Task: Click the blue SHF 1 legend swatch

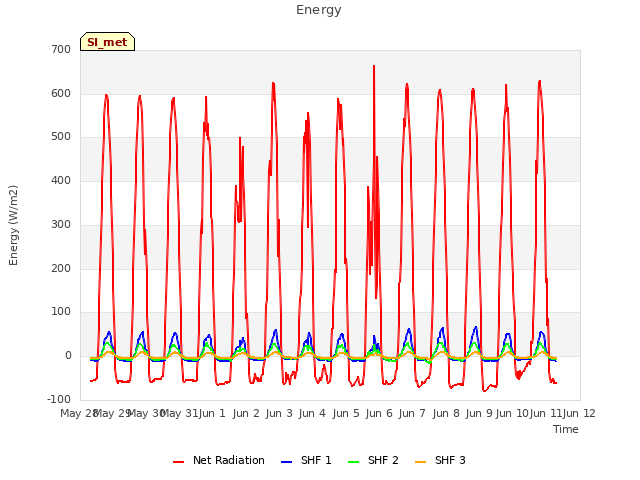Action: tap(287, 462)
